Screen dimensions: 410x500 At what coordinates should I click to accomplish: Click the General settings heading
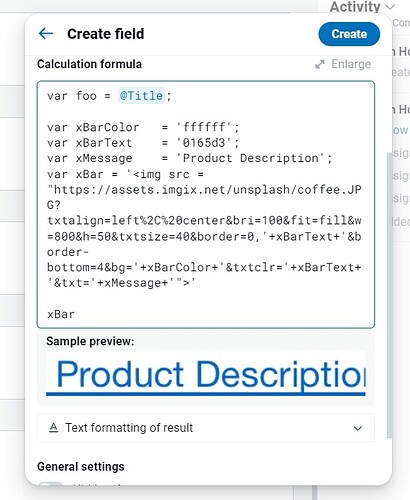81,466
